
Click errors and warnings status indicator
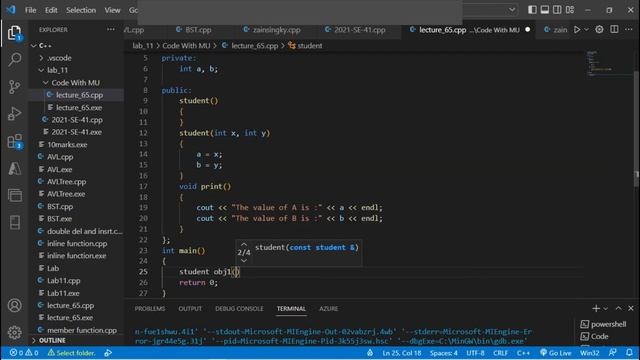click(x=24, y=353)
